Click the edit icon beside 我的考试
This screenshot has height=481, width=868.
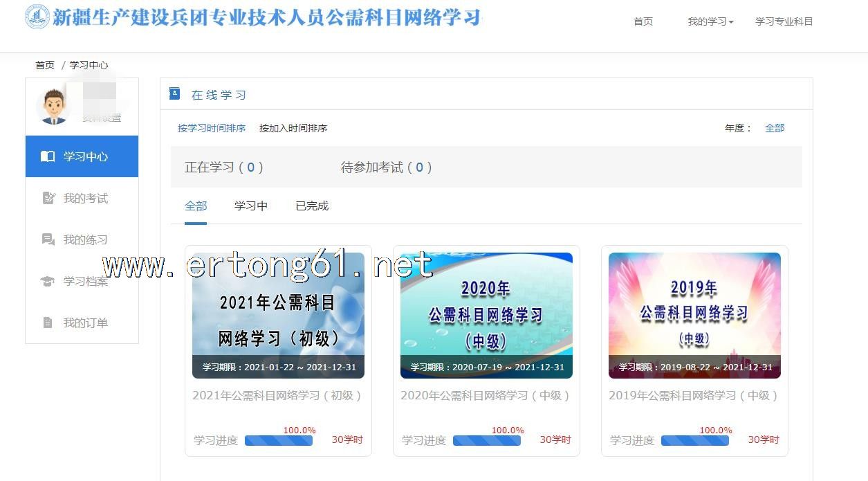48,199
